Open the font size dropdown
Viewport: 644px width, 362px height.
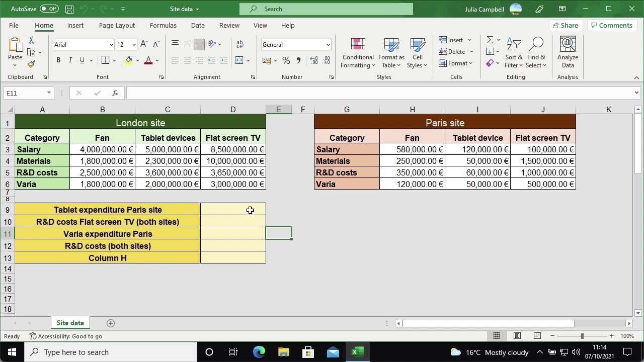133,45
